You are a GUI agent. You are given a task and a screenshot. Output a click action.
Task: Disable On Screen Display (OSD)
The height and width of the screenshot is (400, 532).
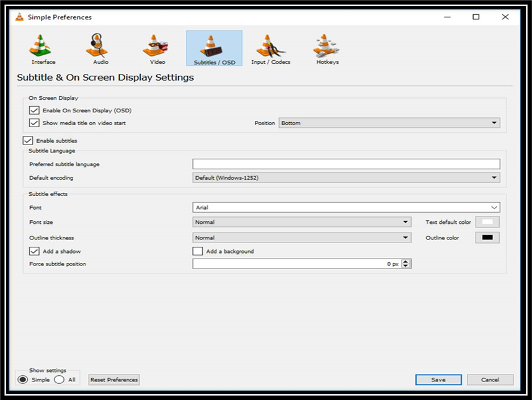coord(34,110)
